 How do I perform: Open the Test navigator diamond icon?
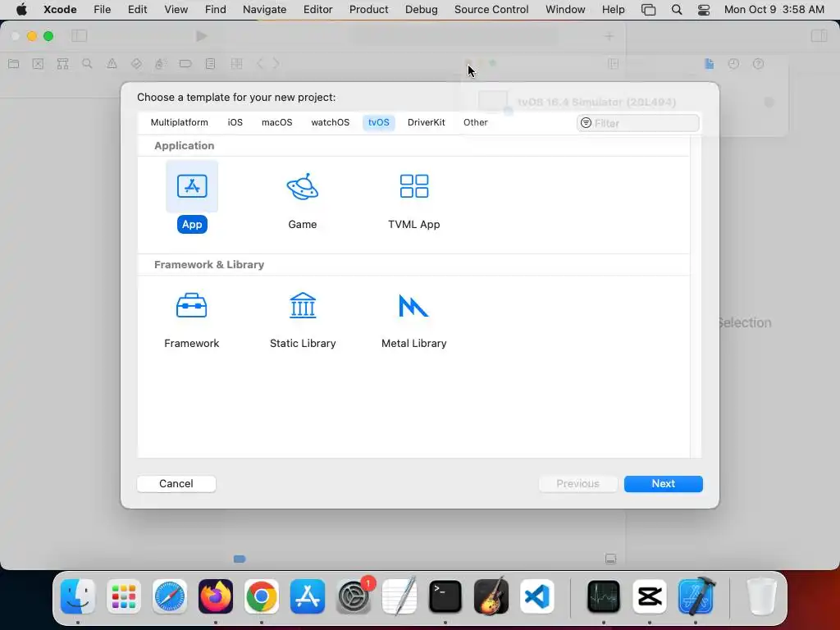tap(136, 64)
